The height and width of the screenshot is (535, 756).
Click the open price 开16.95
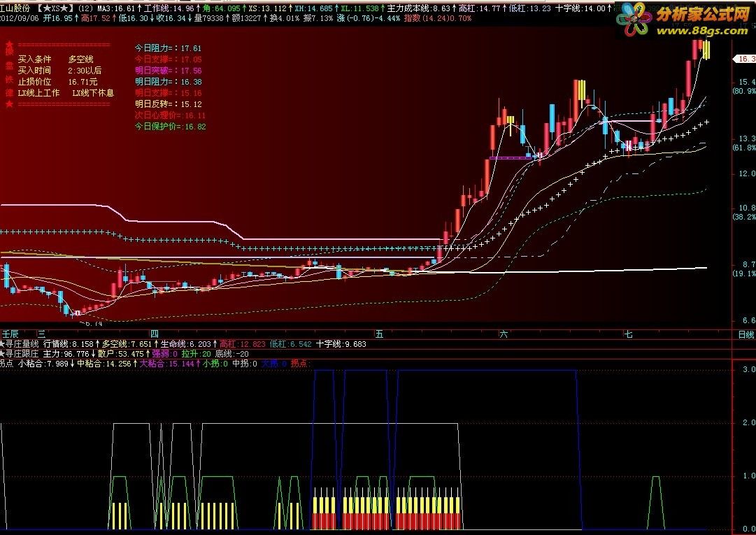point(57,18)
